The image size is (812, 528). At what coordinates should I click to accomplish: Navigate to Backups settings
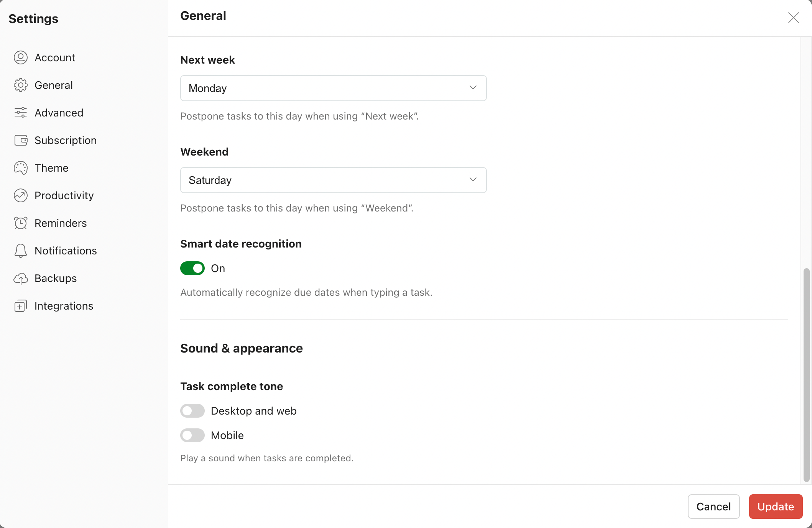(56, 278)
